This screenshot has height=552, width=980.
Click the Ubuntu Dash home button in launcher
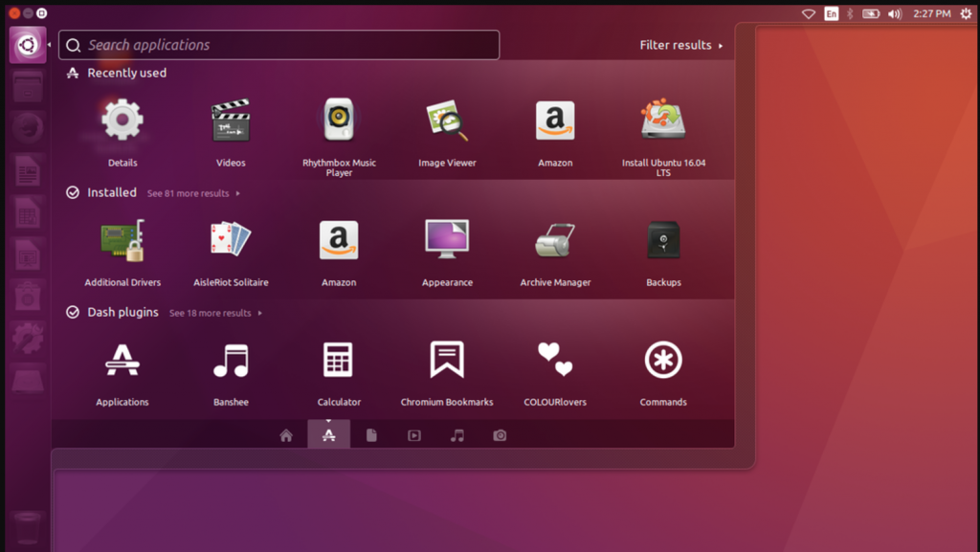point(28,45)
